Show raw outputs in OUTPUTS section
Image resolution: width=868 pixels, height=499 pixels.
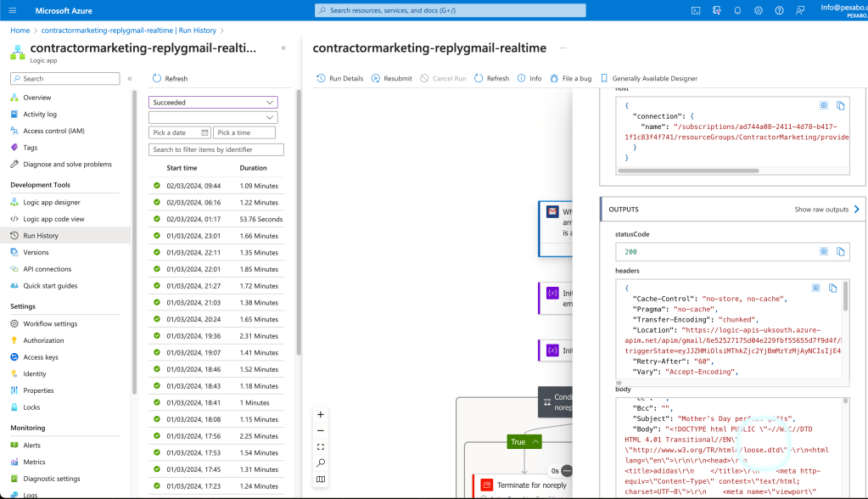tap(827, 210)
